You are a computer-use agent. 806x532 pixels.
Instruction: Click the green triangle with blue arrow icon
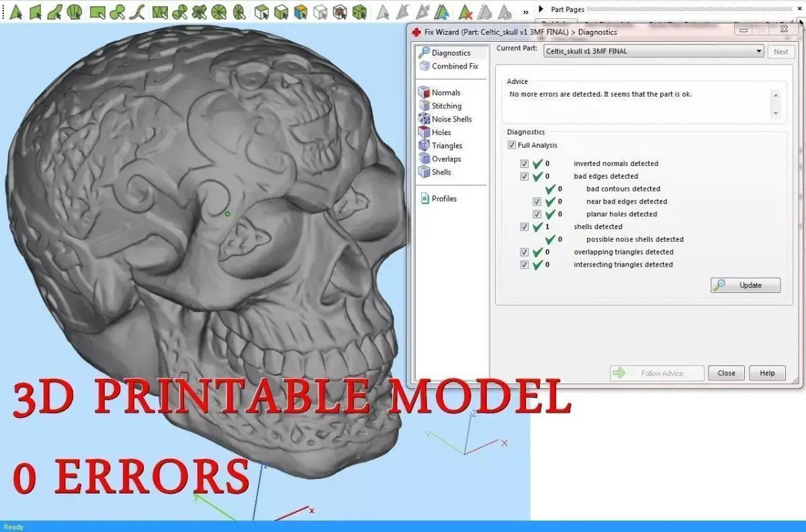pos(441,11)
